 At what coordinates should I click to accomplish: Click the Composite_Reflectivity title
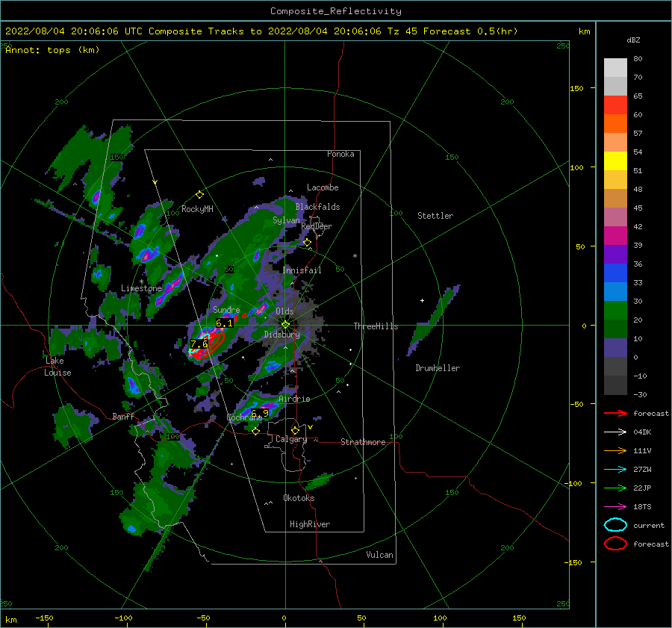click(x=336, y=11)
